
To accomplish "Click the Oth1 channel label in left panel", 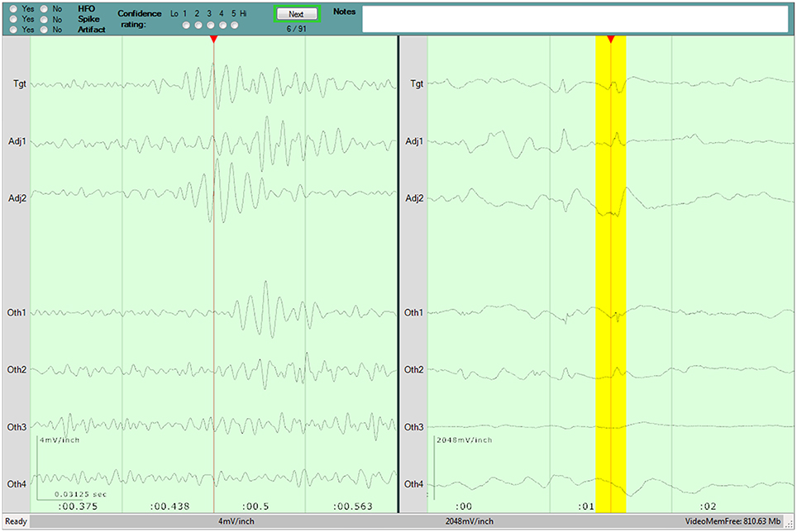I will pos(17,312).
